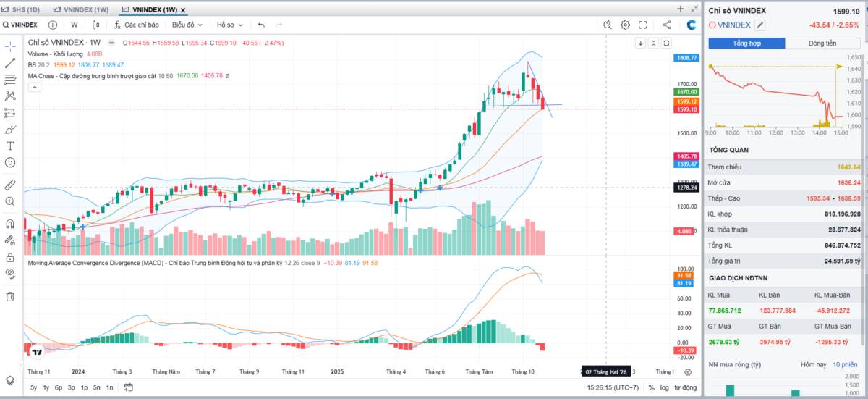The width and height of the screenshot is (868, 399).
Task: Expand the Biểu đồ dropdown
Action: [x=187, y=25]
